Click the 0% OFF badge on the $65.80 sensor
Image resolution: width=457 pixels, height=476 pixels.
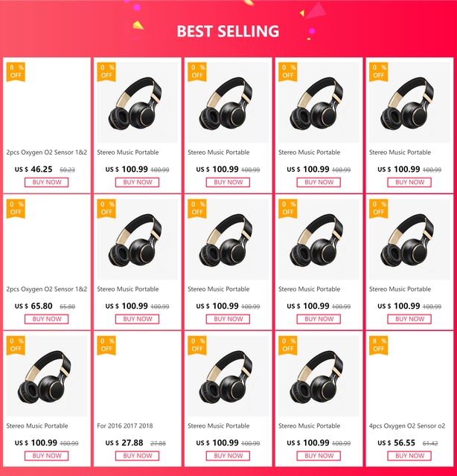point(16,208)
